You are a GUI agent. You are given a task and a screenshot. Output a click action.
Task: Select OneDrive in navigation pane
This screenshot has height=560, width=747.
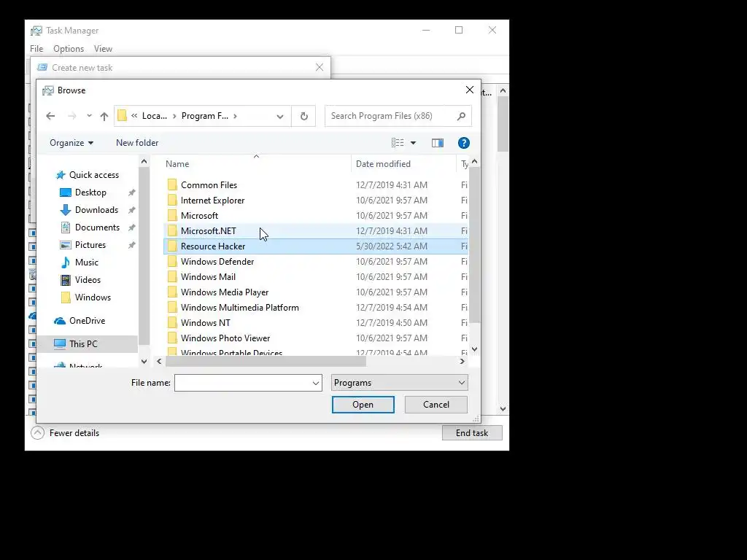[87, 321]
